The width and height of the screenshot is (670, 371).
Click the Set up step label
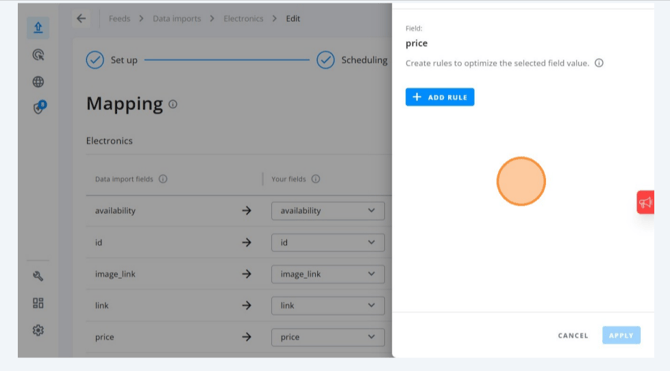[124, 60]
